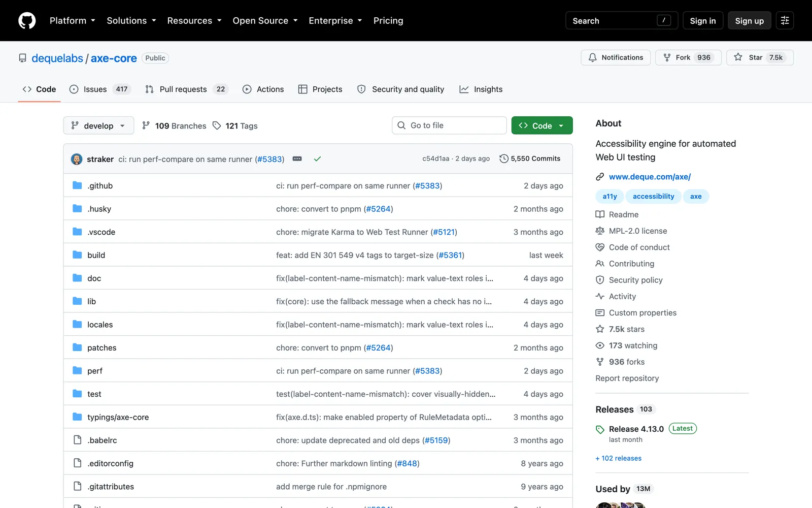Open the Security and quality tab
The image size is (812, 508).
tap(401, 89)
